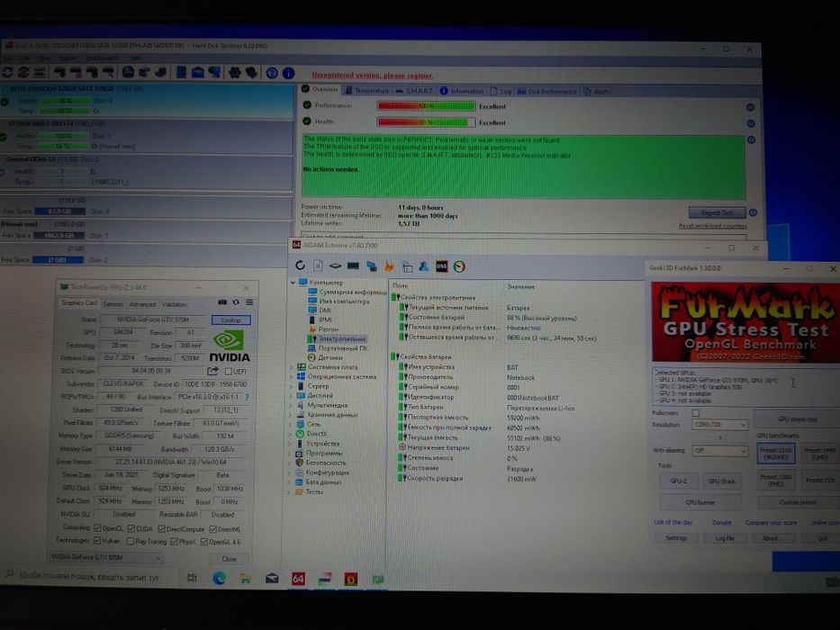Viewport: 840px width, 630px height.
Task: Click the Lookup button in GPU-Z
Action: click(230, 319)
